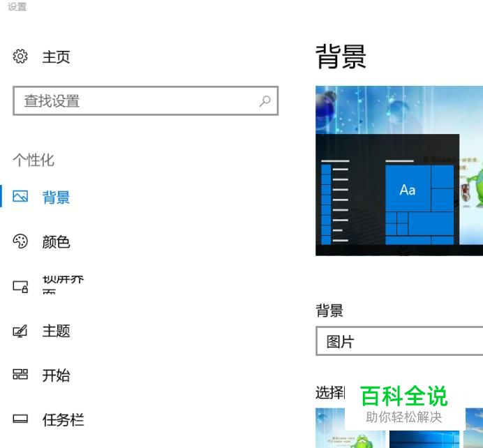The image size is (483, 448).
Task: Click the 设置 window title text
Action: click(17, 7)
